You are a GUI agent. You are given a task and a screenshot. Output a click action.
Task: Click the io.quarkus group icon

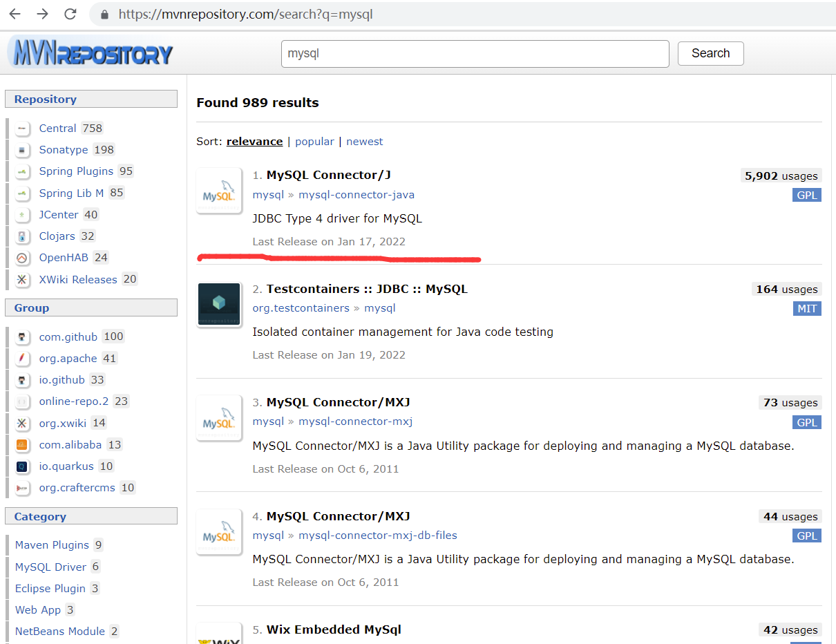23,466
